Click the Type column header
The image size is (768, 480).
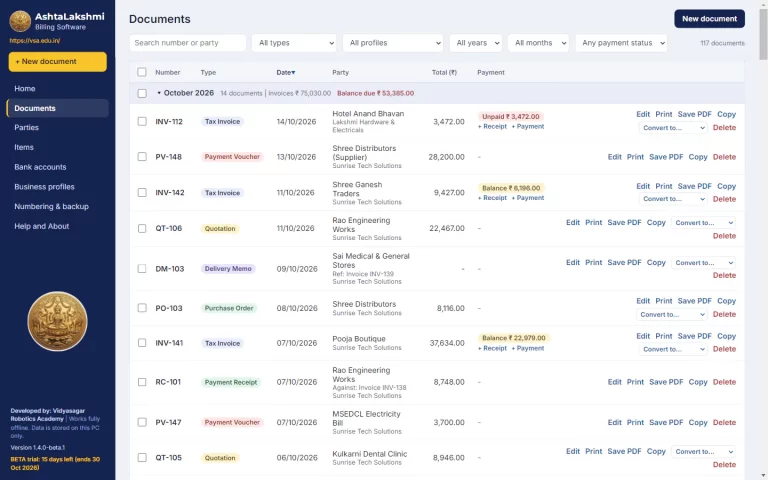[x=208, y=72]
